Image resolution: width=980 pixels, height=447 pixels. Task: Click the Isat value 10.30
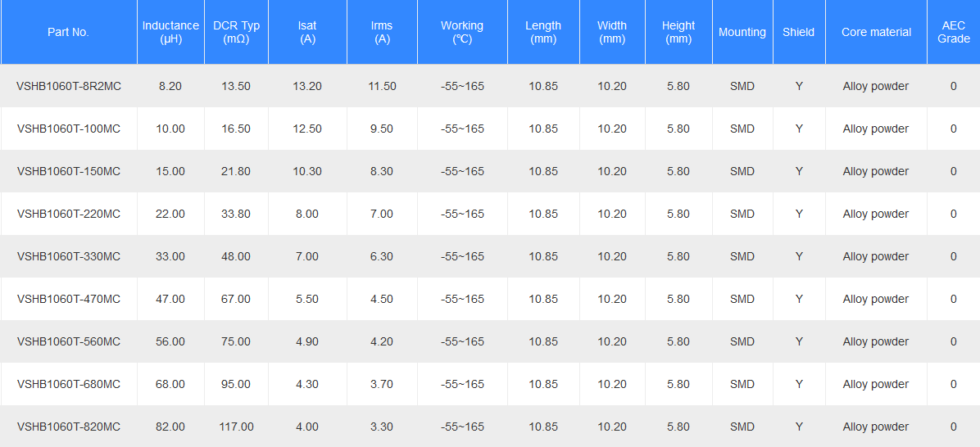(307, 171)
